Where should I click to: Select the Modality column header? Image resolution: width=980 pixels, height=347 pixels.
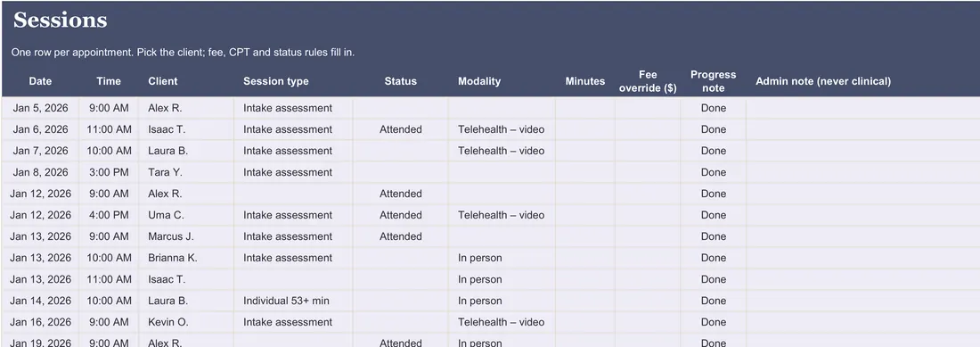479,81
